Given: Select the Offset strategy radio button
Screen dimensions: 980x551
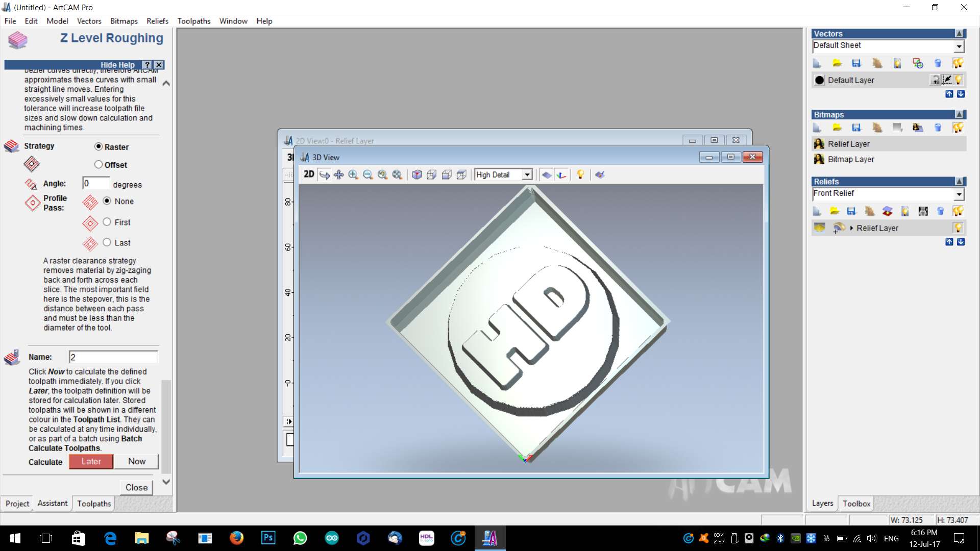Looking at the screenshot, I should (99, 164).
